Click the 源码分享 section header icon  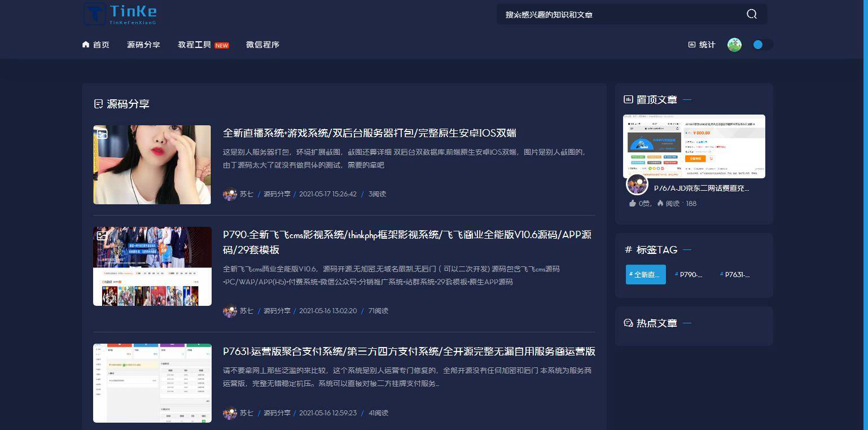point(97,104)
